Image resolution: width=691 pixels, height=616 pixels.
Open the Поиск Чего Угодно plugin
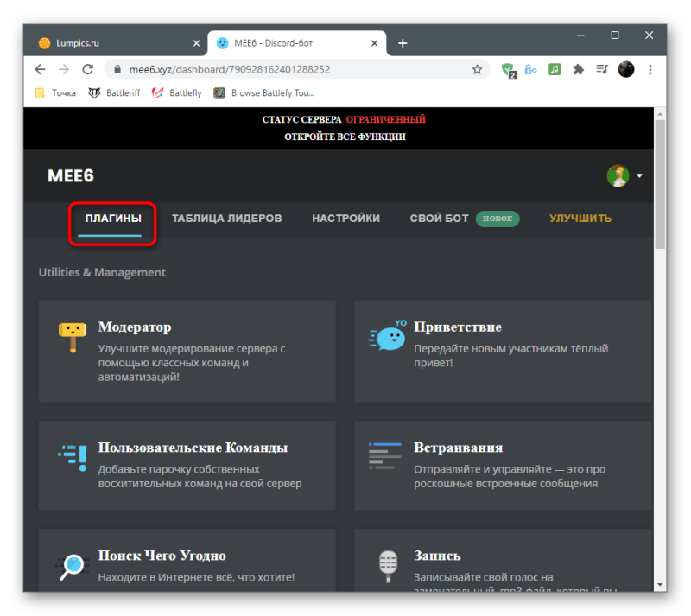tap(187, 560)
